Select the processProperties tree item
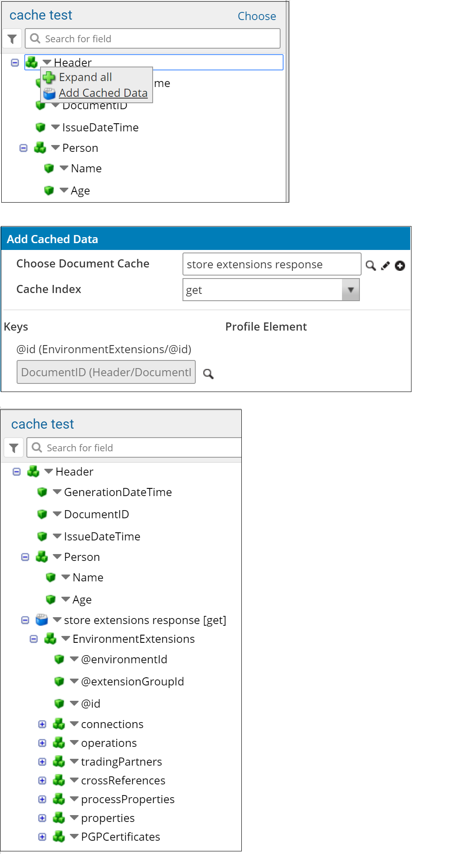Image resolution: width=449 pixels, height=868 pixels. 127,799
